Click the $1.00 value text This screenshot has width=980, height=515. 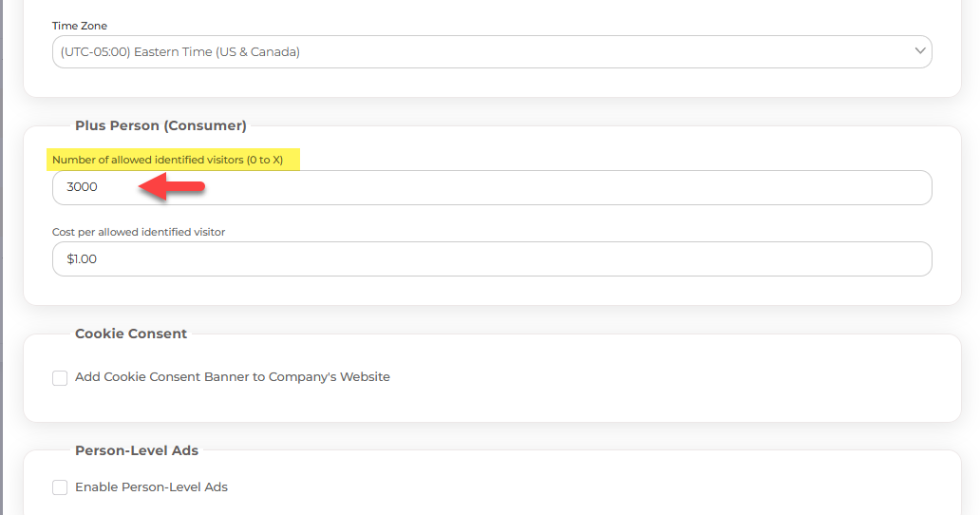click(82, 258)
